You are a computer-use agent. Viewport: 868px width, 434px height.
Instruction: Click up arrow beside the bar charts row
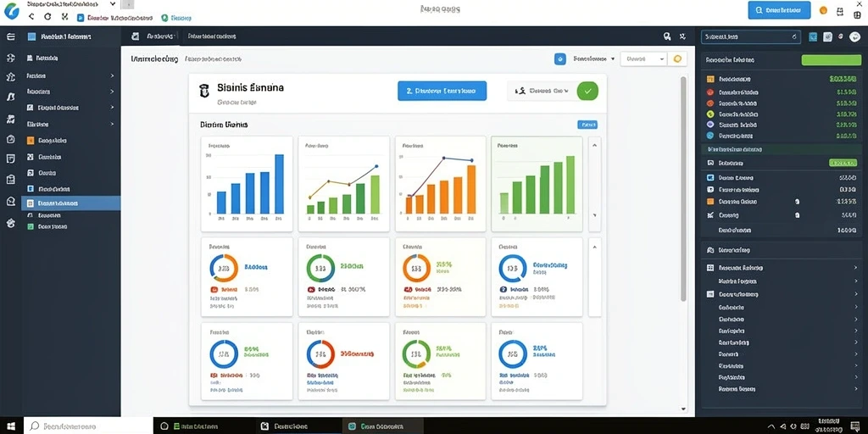(x=594, y=146)
